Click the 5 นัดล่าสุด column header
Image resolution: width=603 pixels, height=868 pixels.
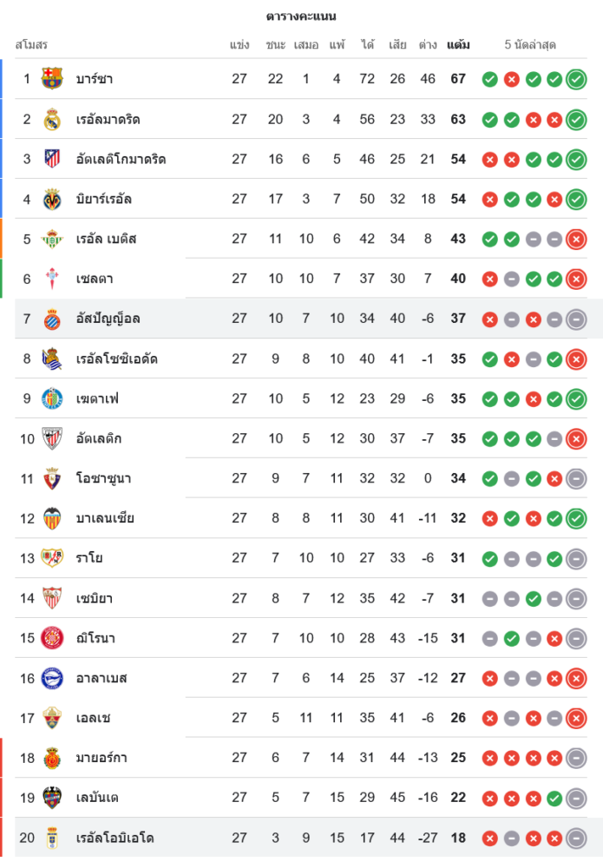click(530, 44)
